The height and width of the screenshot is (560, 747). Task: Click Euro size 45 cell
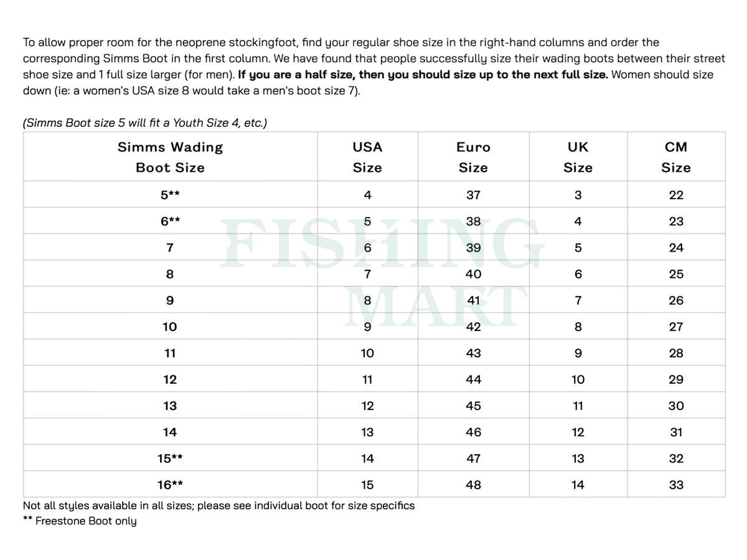(x=473, y=406)
